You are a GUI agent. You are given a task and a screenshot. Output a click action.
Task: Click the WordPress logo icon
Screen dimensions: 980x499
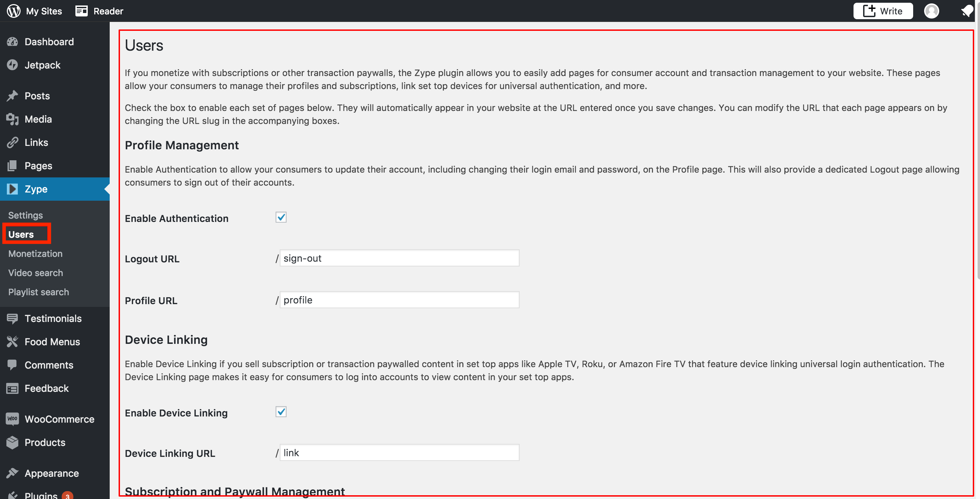[13, 11]
